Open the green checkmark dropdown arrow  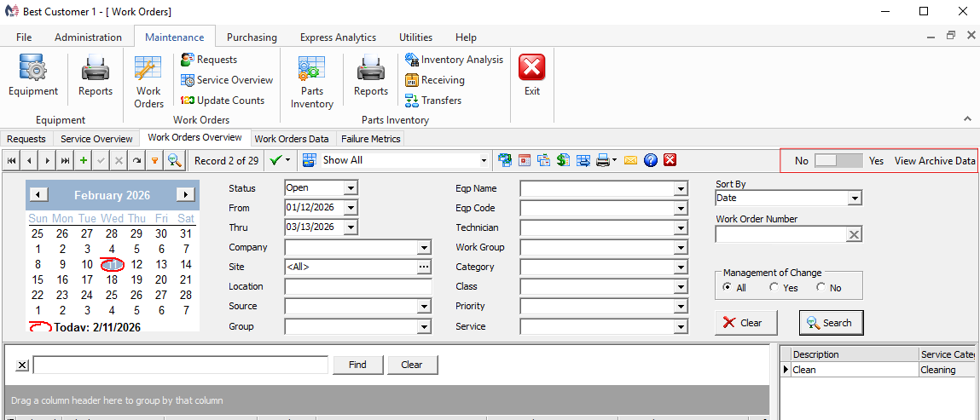(288, 160)
